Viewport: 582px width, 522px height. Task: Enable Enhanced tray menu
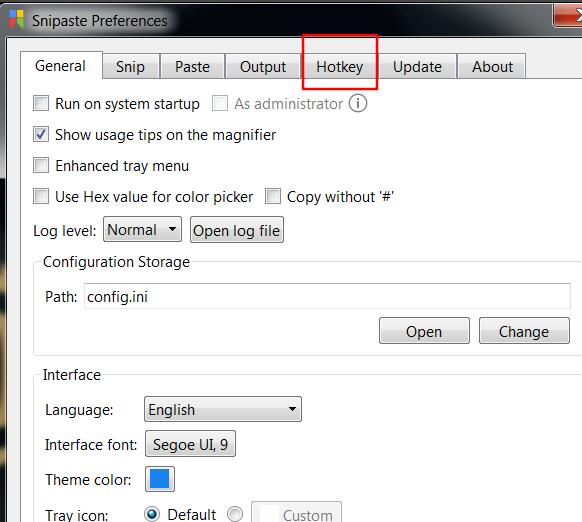point(41,165)
